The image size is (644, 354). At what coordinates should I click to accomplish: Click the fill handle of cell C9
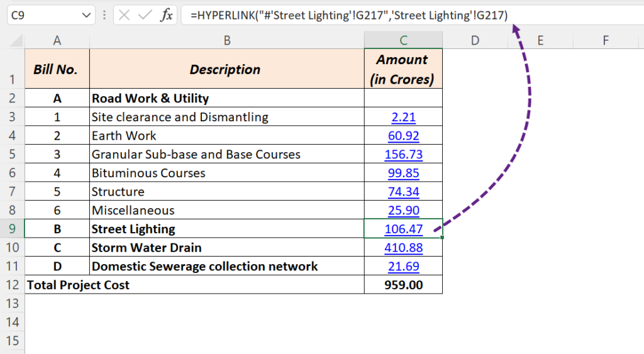[x=442, y=238]
